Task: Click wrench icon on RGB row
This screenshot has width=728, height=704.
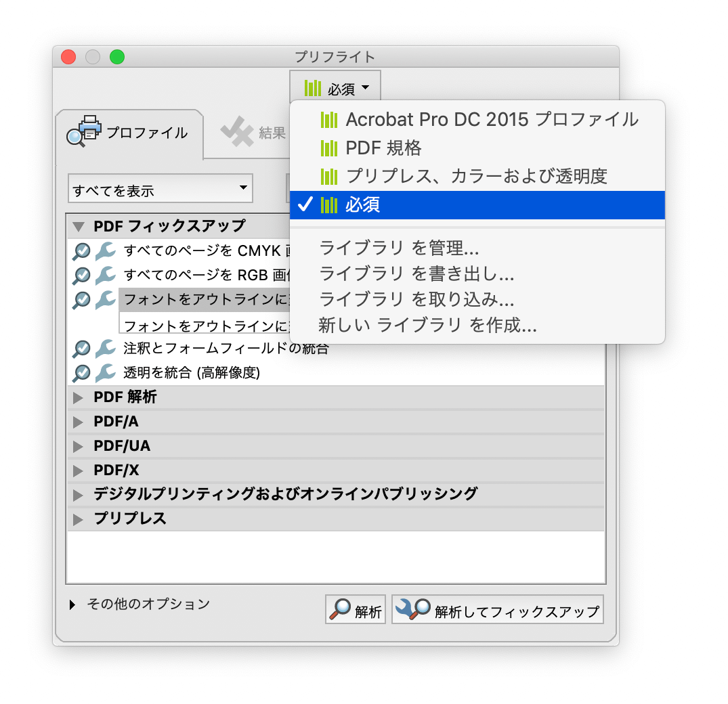Action: (x=106, y=276)
